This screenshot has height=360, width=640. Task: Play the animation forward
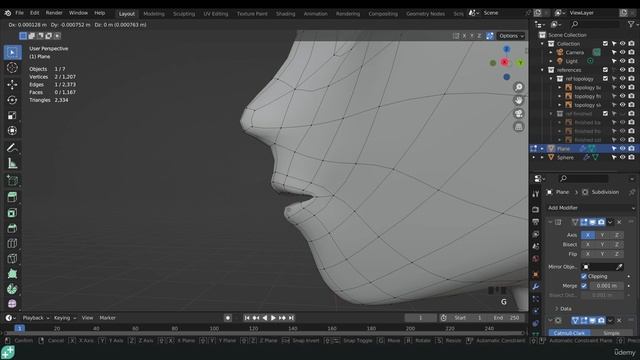coord(273,318)
